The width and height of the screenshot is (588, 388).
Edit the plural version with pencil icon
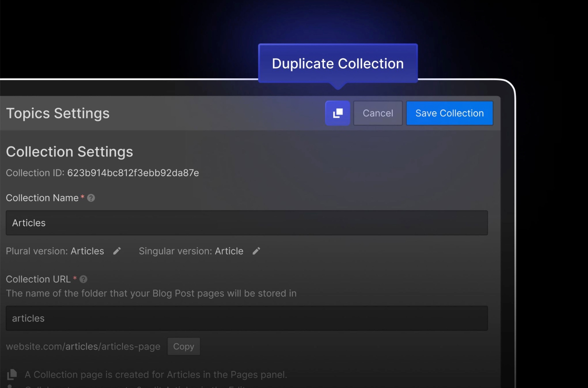117,251
